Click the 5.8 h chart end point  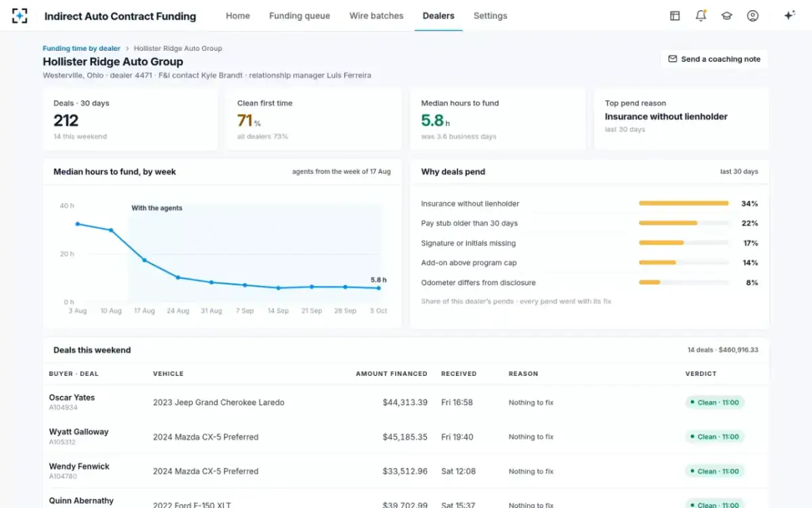coord(379,288)
